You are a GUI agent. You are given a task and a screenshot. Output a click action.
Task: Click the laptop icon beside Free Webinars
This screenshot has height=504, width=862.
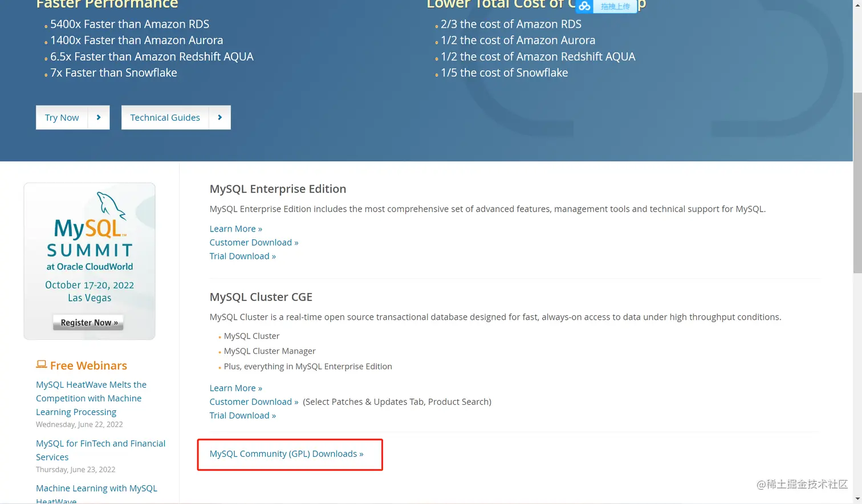[41, 364]
